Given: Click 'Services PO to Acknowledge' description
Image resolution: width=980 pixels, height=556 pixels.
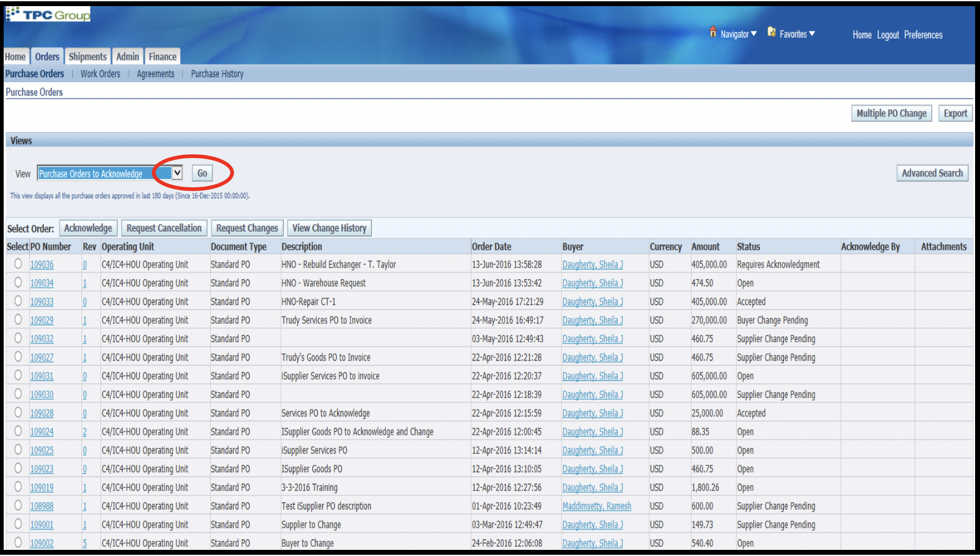Looking at the screenshot, I should [325, 413].
